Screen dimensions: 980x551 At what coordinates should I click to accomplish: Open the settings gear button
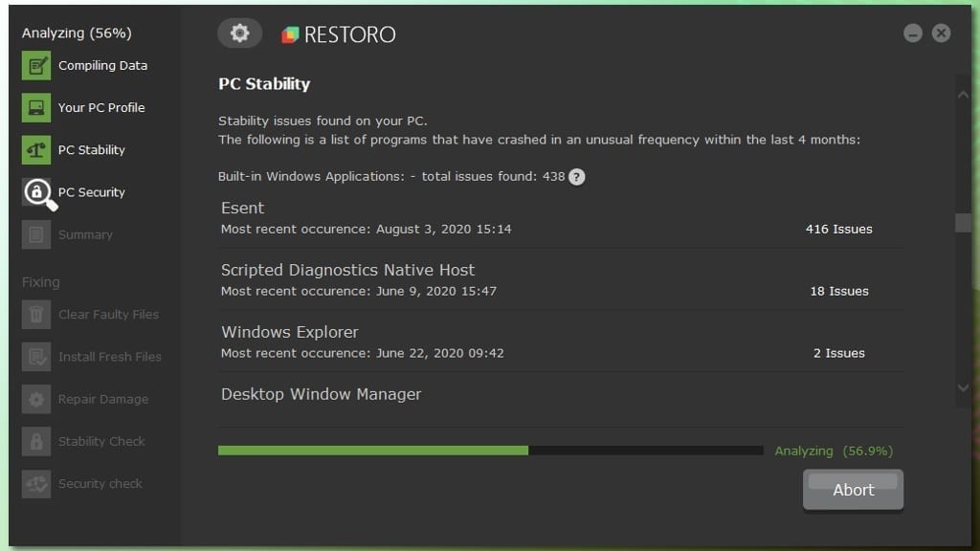coord(239,33)
